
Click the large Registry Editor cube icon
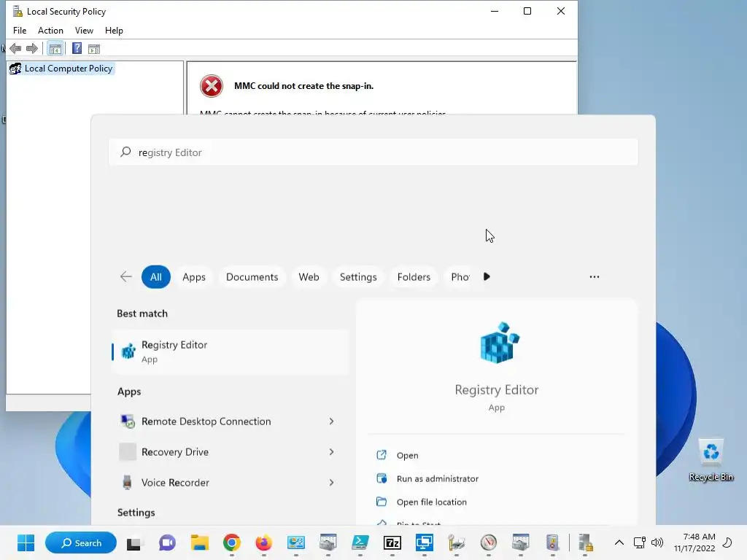pyautogui.click(x=499, y=343)
